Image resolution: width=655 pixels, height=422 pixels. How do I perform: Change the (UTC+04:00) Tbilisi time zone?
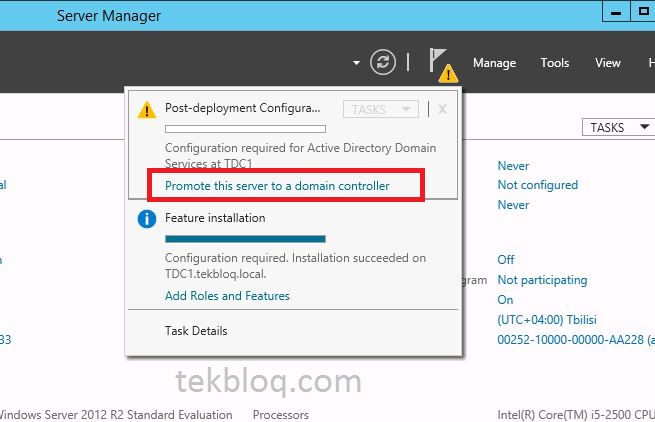click(x=547, y=320)
